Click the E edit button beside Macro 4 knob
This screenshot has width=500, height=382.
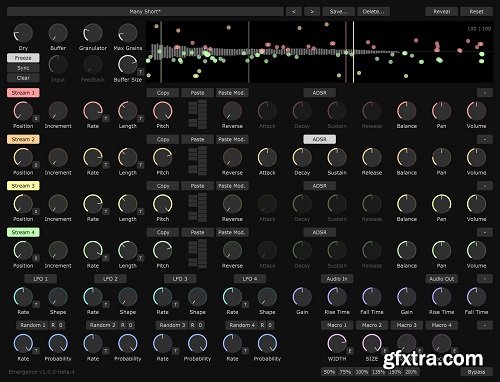click(x=454, y=350)
